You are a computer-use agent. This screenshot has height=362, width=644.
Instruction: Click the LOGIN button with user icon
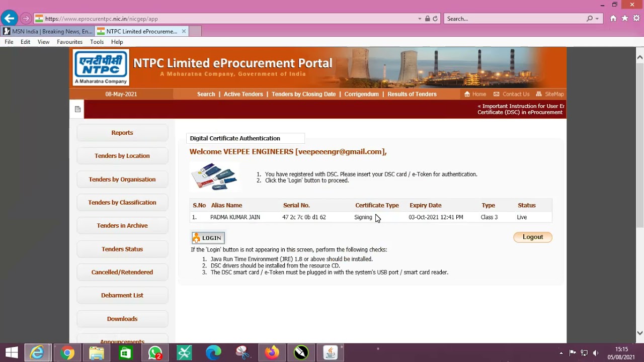tap(208, 238)
